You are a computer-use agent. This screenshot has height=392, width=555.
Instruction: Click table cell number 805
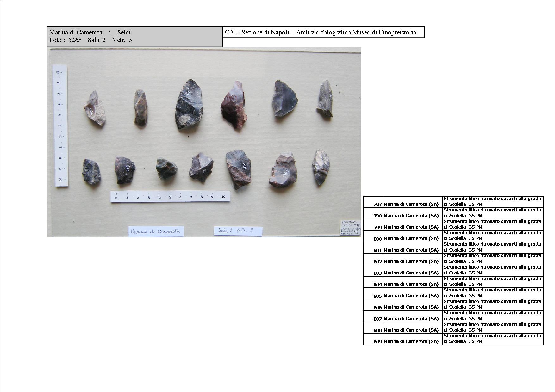tap(373, 293)
